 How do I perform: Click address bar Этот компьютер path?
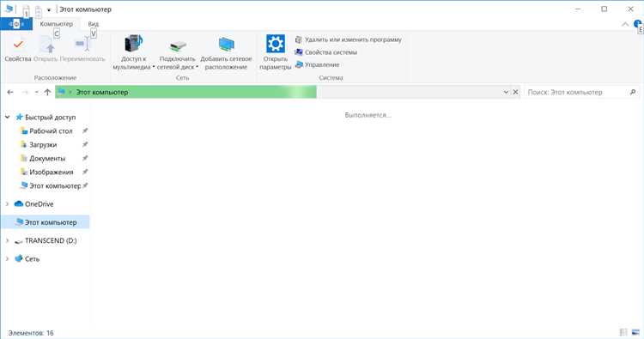coord(102,92)
